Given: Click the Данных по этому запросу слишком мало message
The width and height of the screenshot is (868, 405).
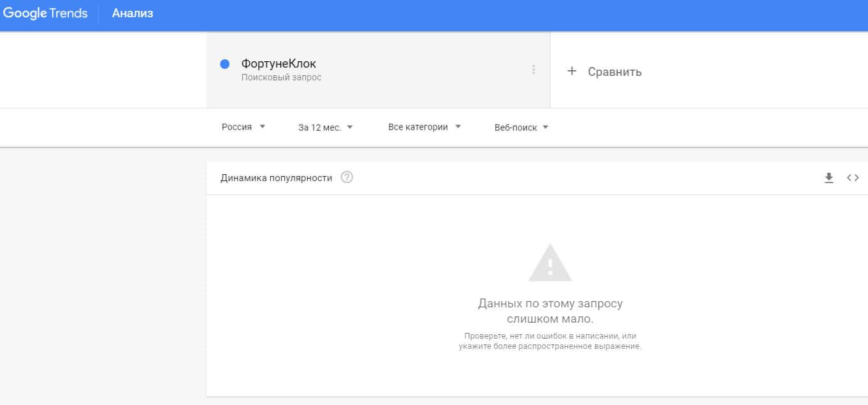Looking at the screenshot, I should (x=550, y=311).
